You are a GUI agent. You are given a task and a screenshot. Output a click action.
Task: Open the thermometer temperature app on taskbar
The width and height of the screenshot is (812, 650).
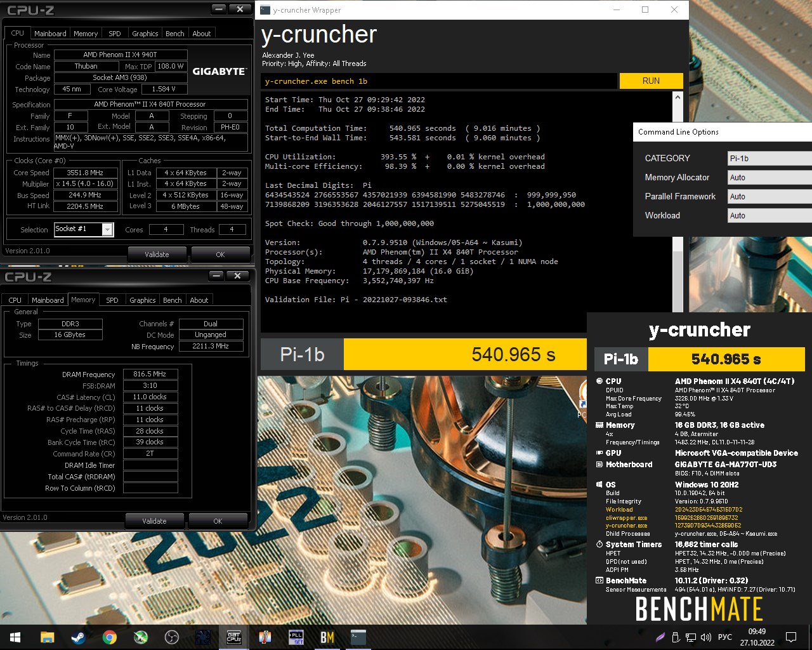265,637
